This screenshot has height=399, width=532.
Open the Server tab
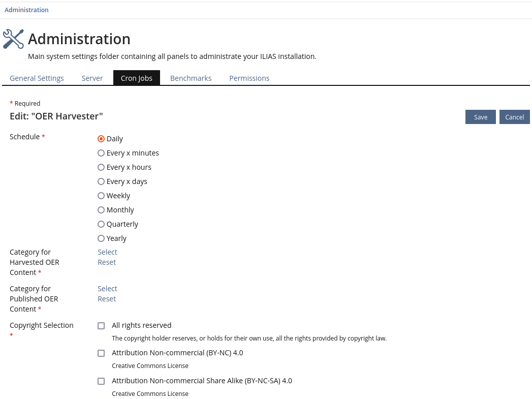92,78
